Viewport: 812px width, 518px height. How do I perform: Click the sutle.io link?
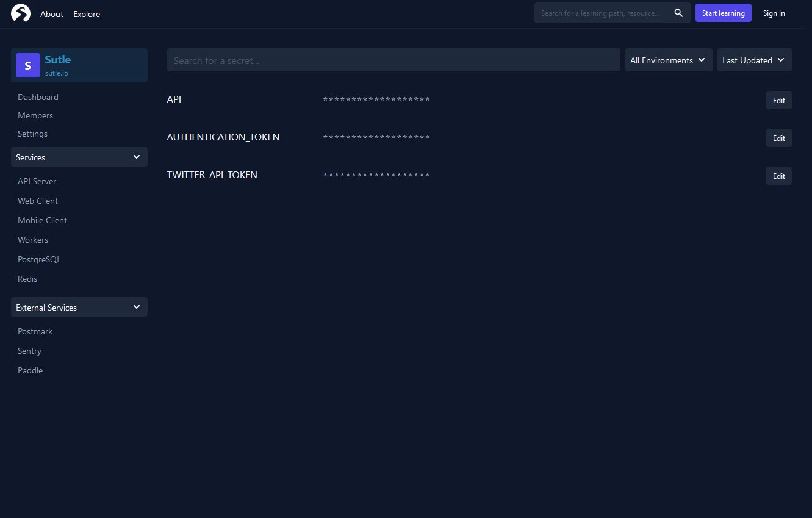click(x=56, y=73)
